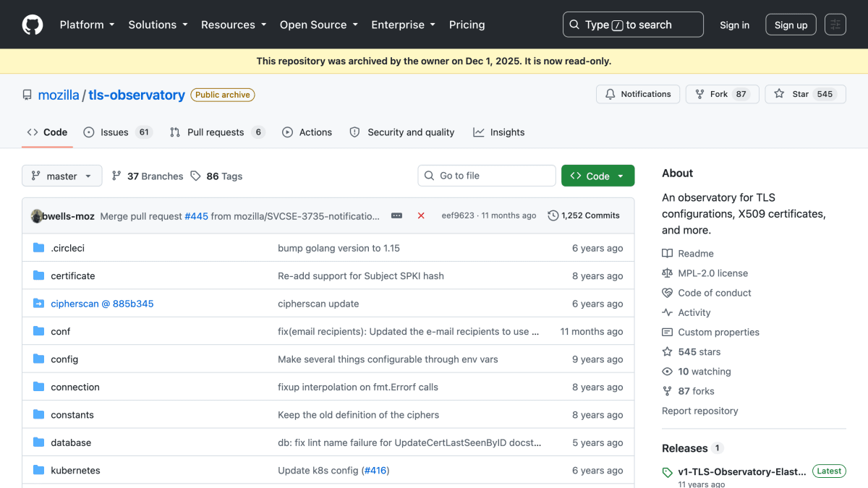Screen dimensions: 868x488
Task: Open the cipherscan @ 885b345 submodule
Action: coord(102,304)
